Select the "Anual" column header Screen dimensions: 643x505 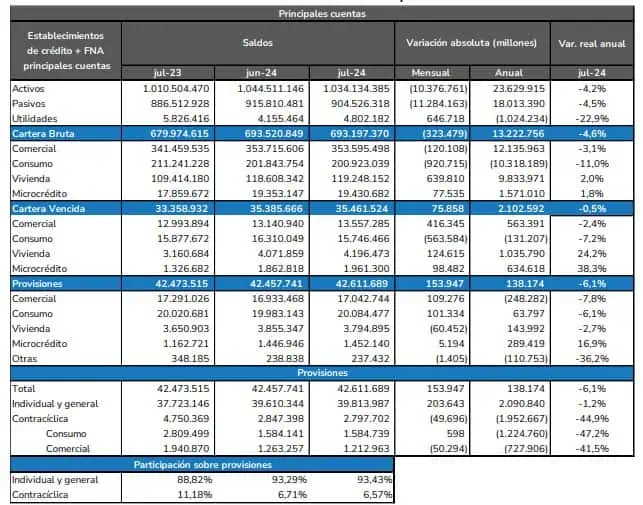(508, 73)
